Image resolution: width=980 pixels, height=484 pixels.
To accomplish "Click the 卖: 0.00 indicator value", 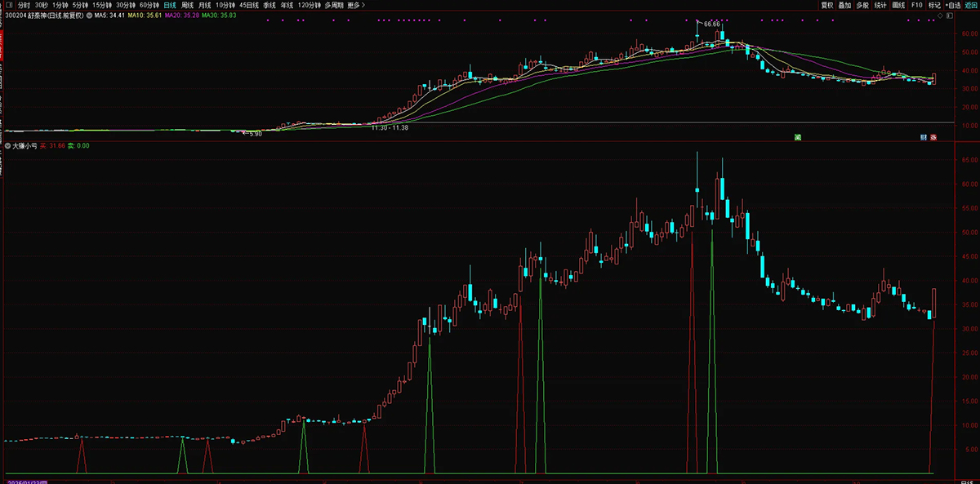I will (78, 146).
